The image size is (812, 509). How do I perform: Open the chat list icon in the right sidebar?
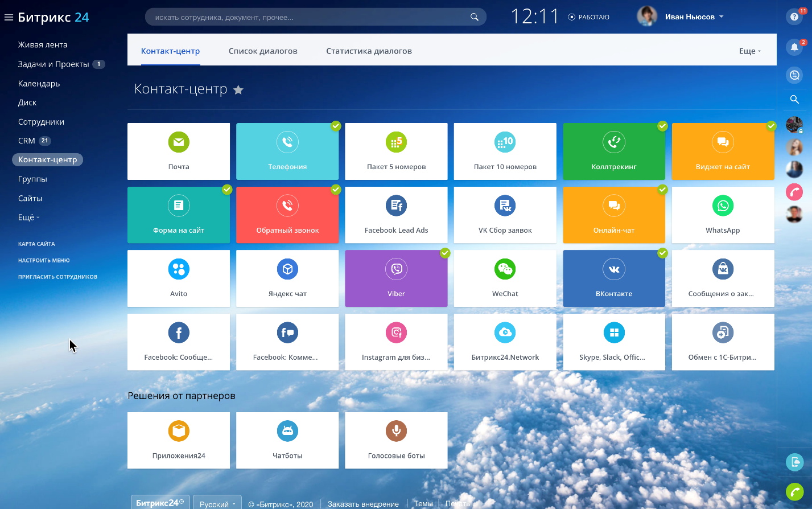[795, 75]
